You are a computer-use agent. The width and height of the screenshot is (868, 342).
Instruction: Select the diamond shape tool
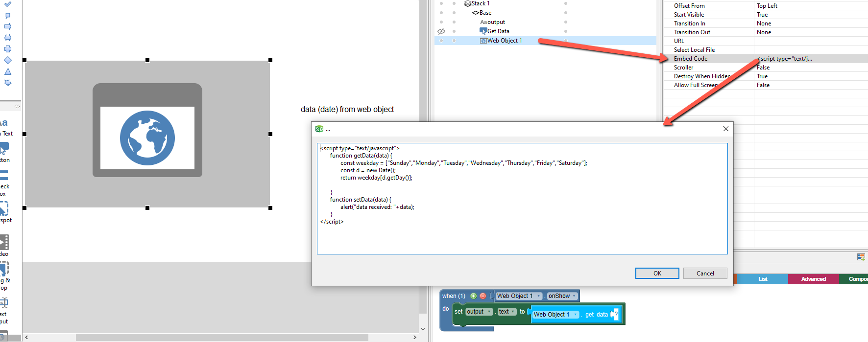[x=8, y=60]
